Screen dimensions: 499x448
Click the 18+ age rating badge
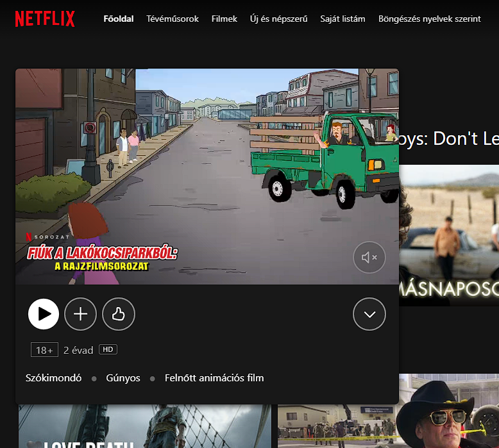click(44, 350)
